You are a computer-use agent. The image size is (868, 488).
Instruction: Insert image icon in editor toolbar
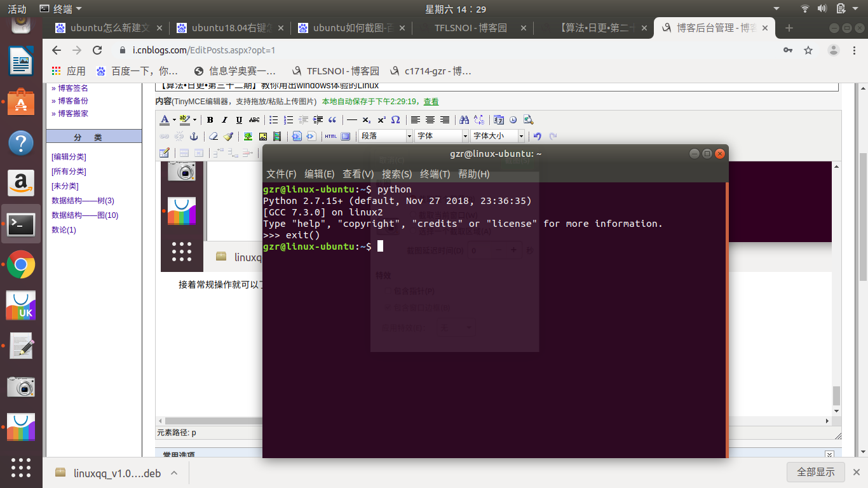point(262,136)
